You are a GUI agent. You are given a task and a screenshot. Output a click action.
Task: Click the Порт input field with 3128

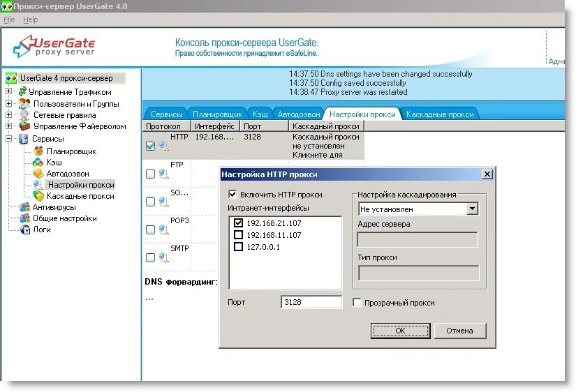(311, 302)
